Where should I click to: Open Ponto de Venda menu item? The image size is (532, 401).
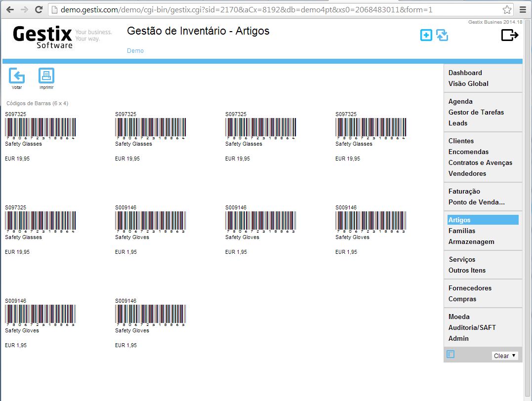[476, 202]
